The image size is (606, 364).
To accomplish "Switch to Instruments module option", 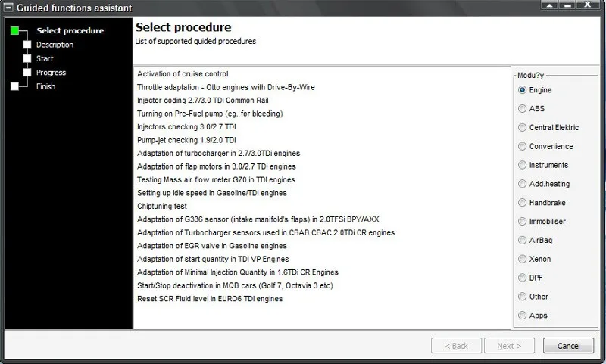I will 522,165.
